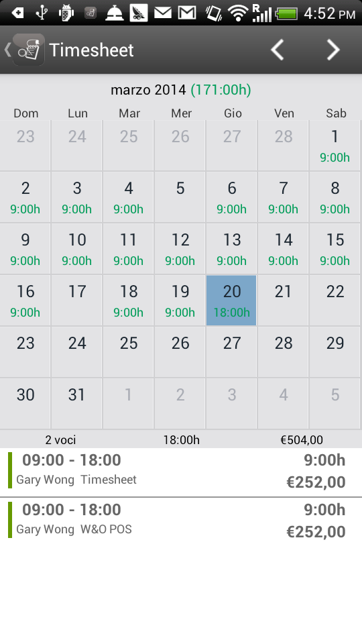Viewport: 362px width, 644px height.
Task: Tap the Timesheet app icon
Action: click(x=28, y=50)
